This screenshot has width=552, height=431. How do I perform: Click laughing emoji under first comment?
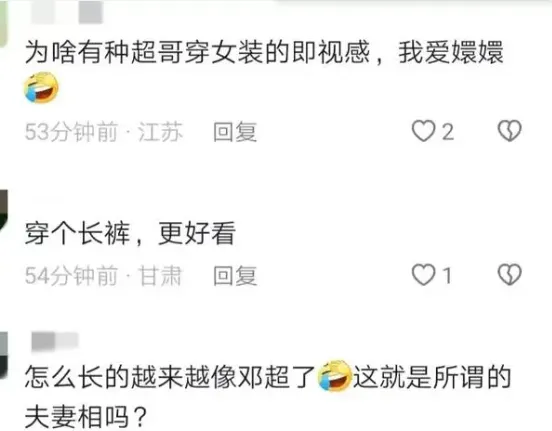pyautogui.click(x=41, y=88)
